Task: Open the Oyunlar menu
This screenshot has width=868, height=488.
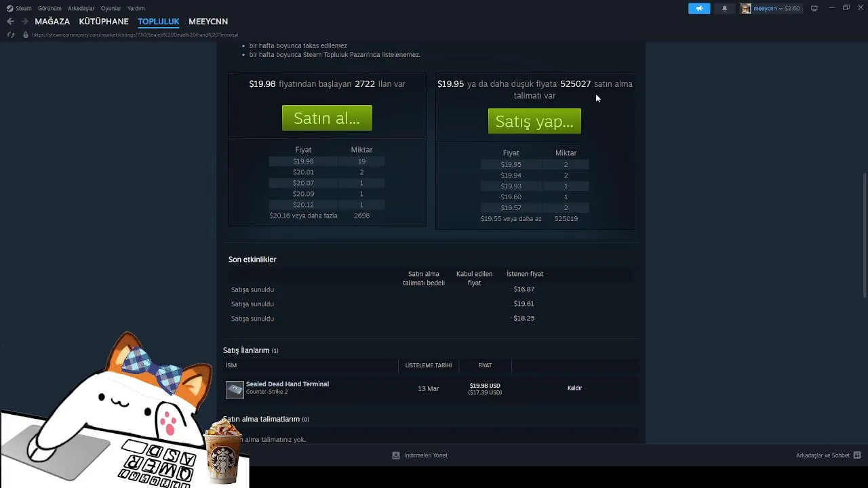Action: coord(111,8)
